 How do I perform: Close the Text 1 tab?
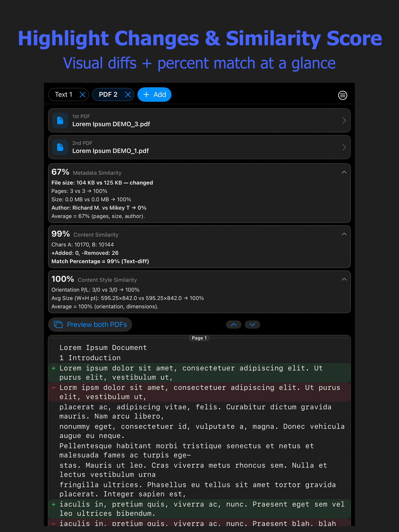83,95
